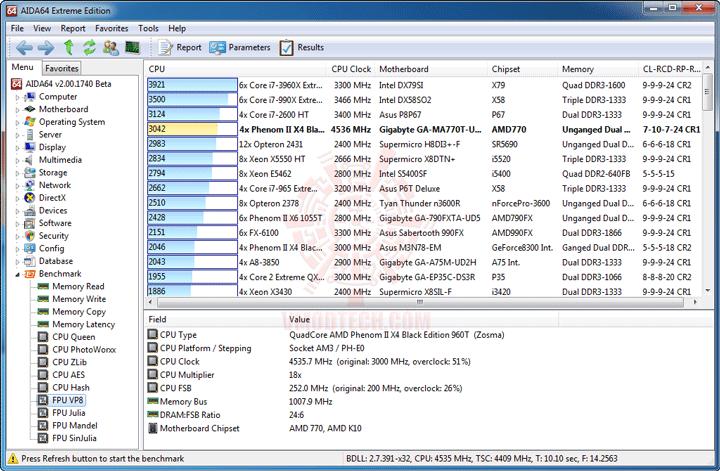
Task: Select the DirectX tree icon
Action: [30, 198]
